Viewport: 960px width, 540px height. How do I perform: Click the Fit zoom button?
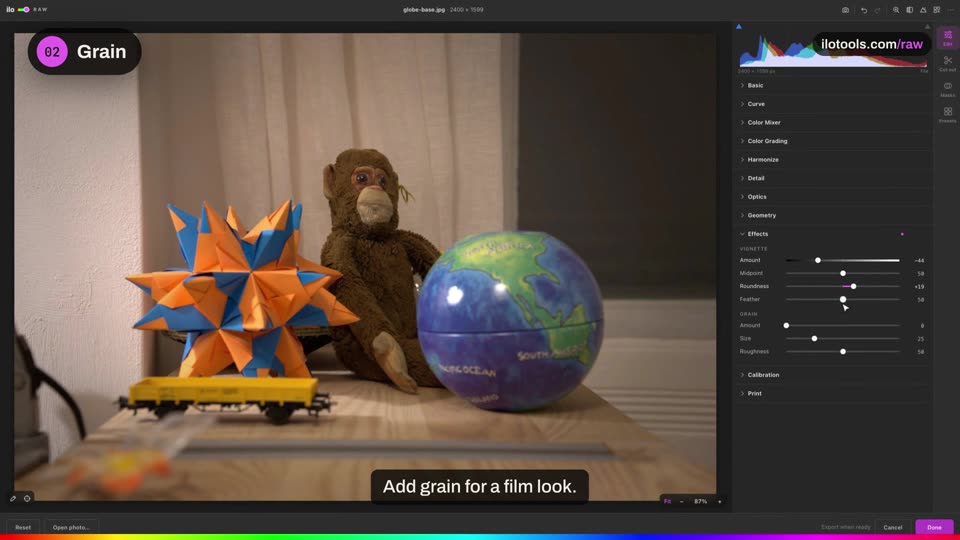pyautogui.click(x=667, y=501)
